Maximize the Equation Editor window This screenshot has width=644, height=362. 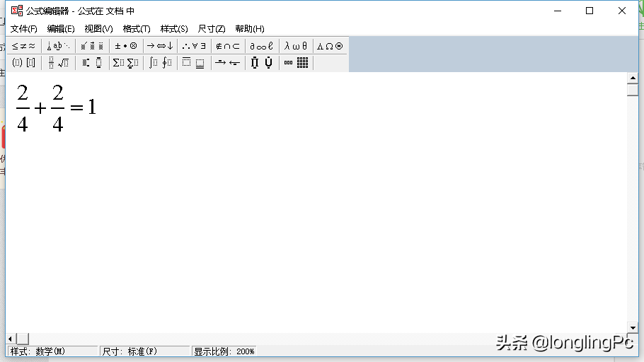590,11
